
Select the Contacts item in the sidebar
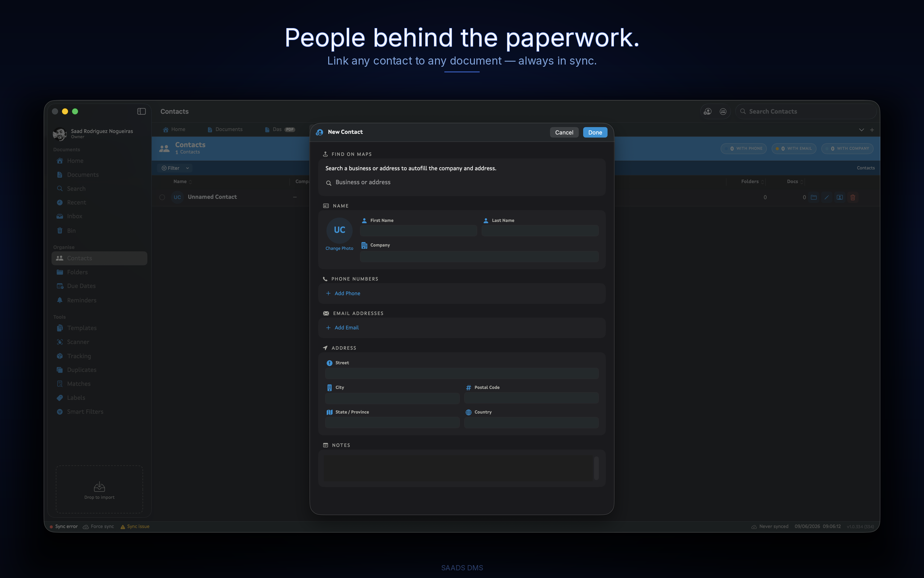coord(99,258)
